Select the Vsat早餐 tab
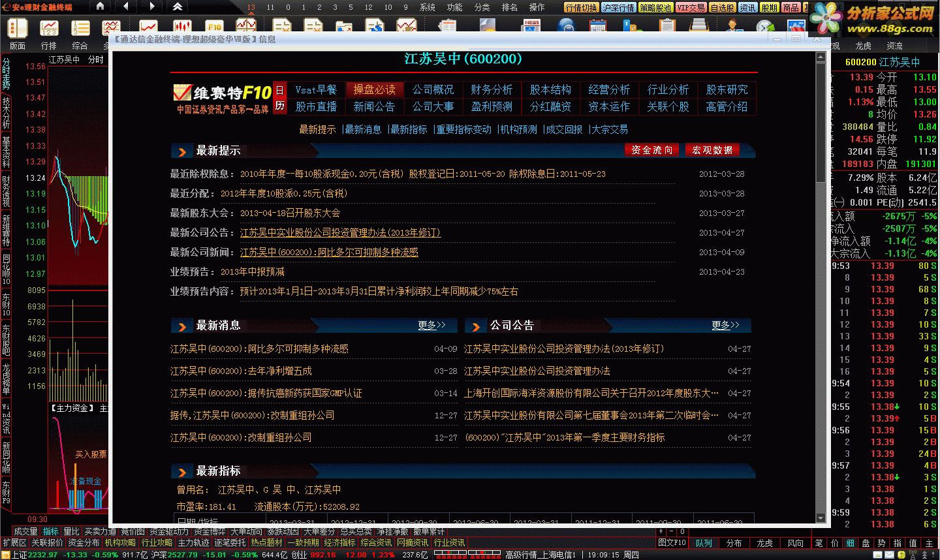 point(316,89)
